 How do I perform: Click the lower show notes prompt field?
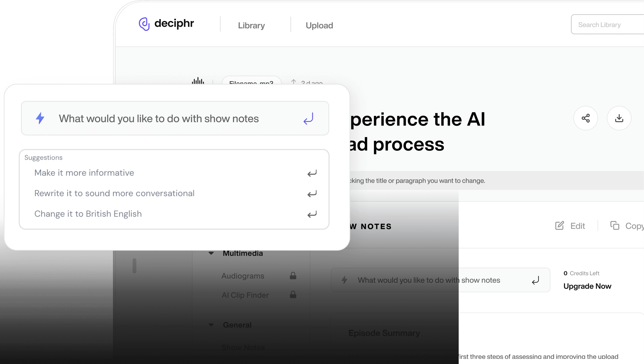coord(440,280)
